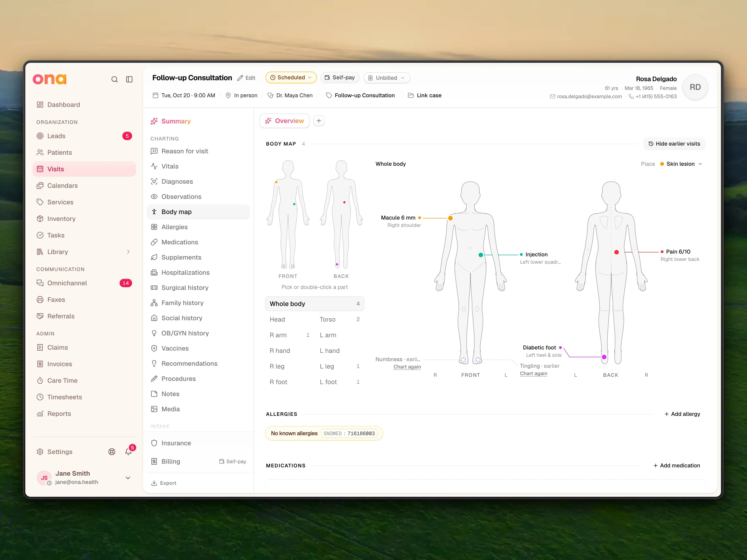Click the pencil Edit icon beside visit title
This screenshot has width=747, height=560.
tap(240, 78)
